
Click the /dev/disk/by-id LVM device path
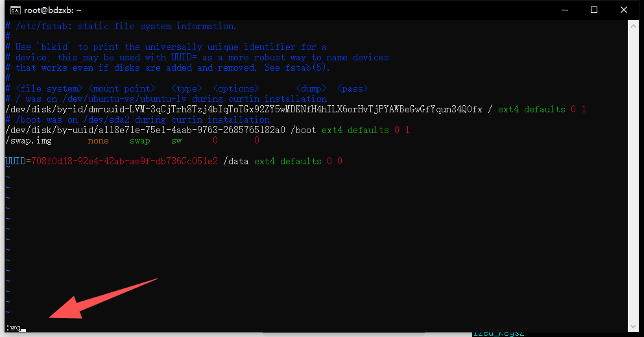point(243,109)
